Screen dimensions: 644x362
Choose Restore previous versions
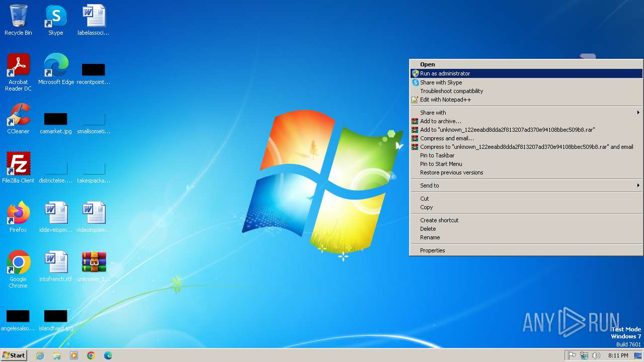(x=526, y=172)
